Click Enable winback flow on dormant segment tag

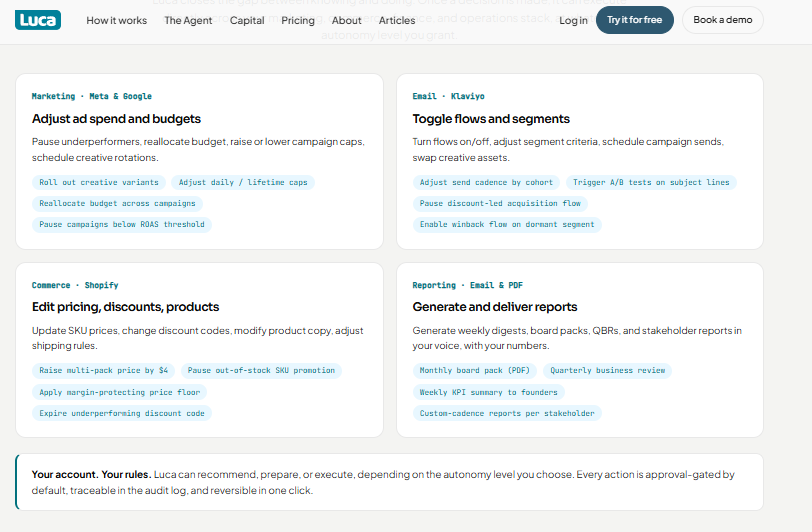click(507, 224)
